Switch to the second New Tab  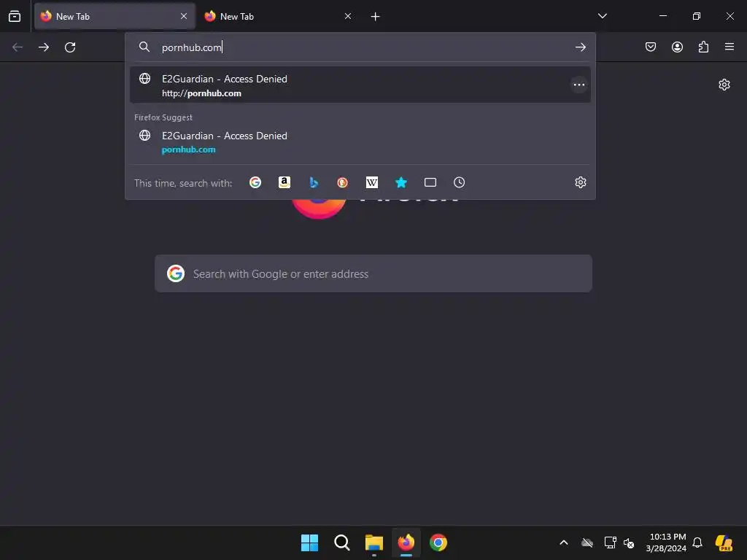[x=278, y=16]
